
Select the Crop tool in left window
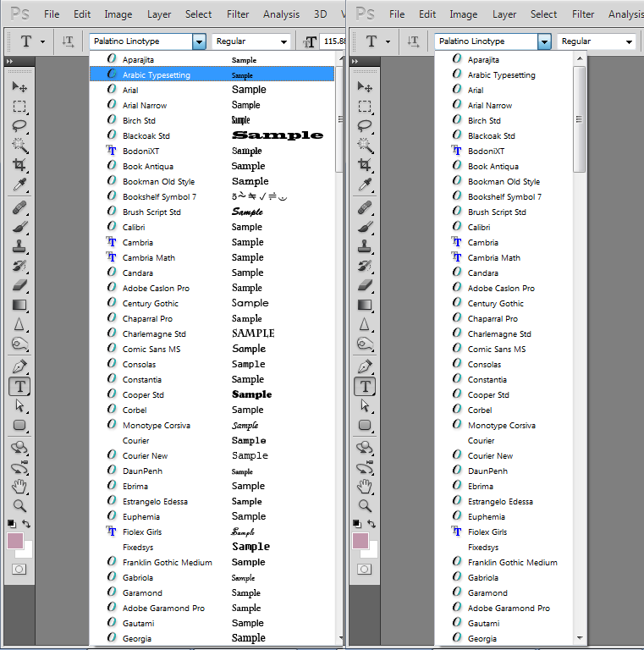(x=19, y=164)
